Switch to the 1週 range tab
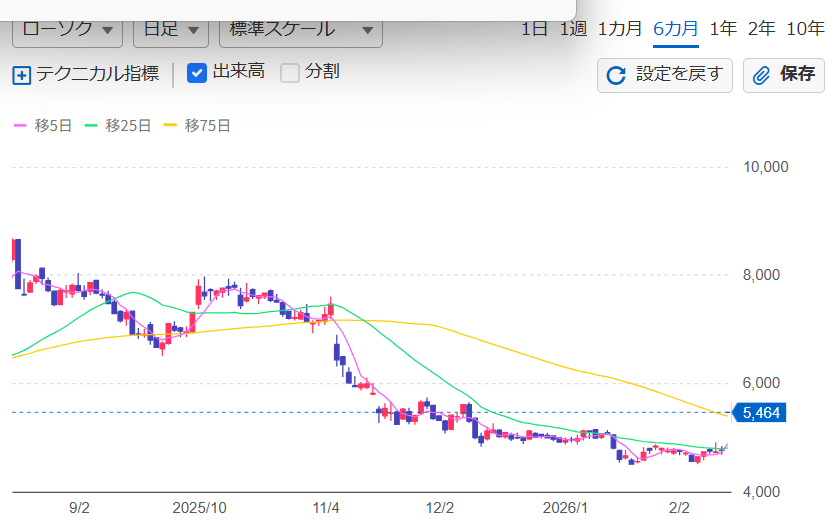The height and width of the screenshot is (522, 840). (x=573, y=28)
